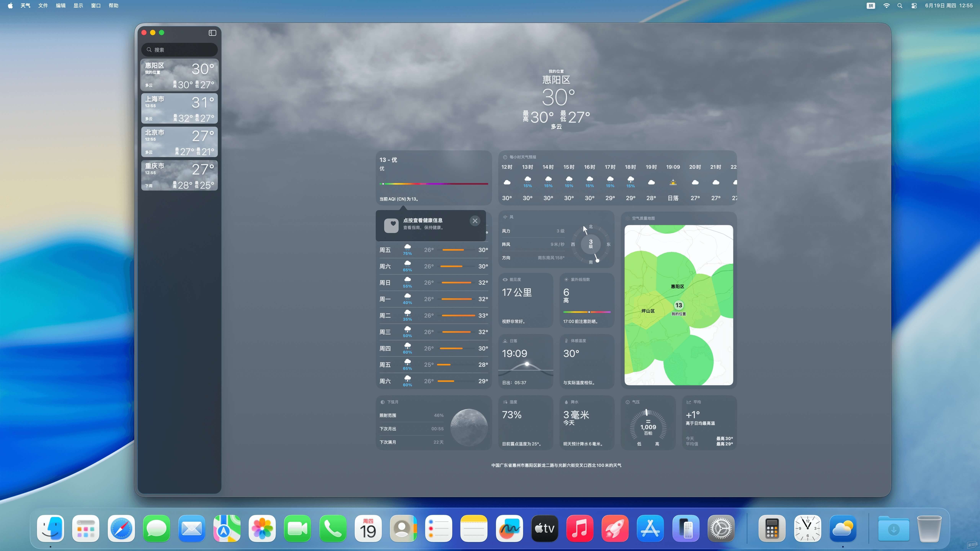Open Calculator from the Dock
This screenshot has height=551, width=980.
pos(772,528)
